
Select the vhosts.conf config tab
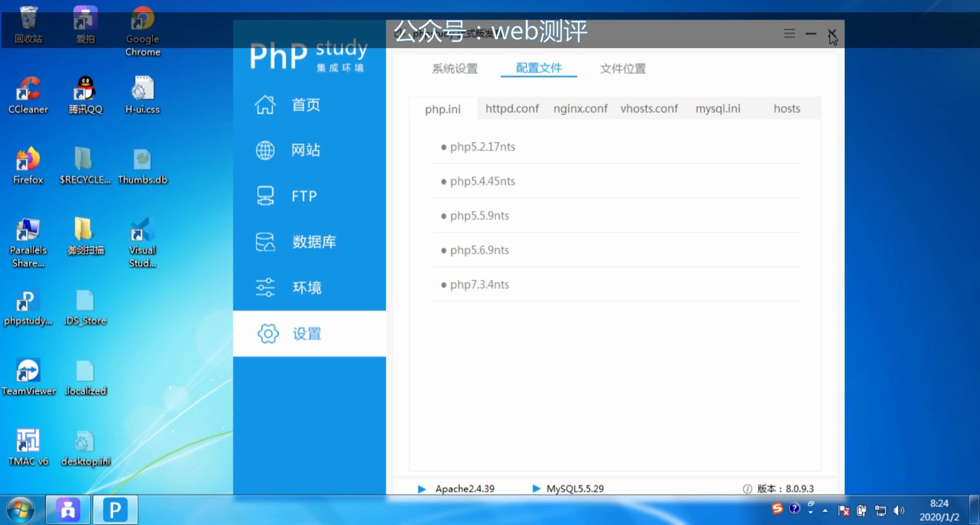point(649,108)
